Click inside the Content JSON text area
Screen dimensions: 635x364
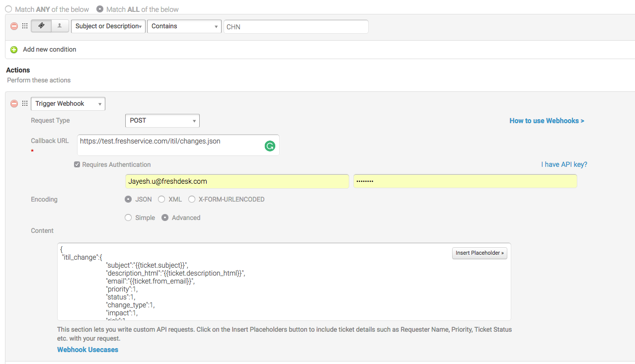click(x=284, y=282)
